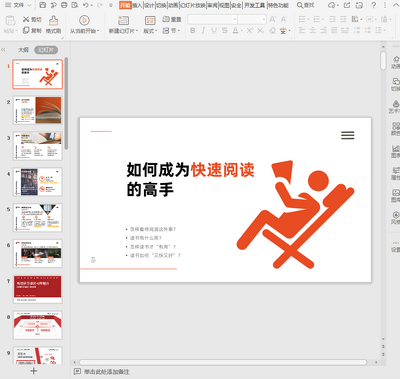
Task: Click the Print Preview icon
Action: (75, 5)
